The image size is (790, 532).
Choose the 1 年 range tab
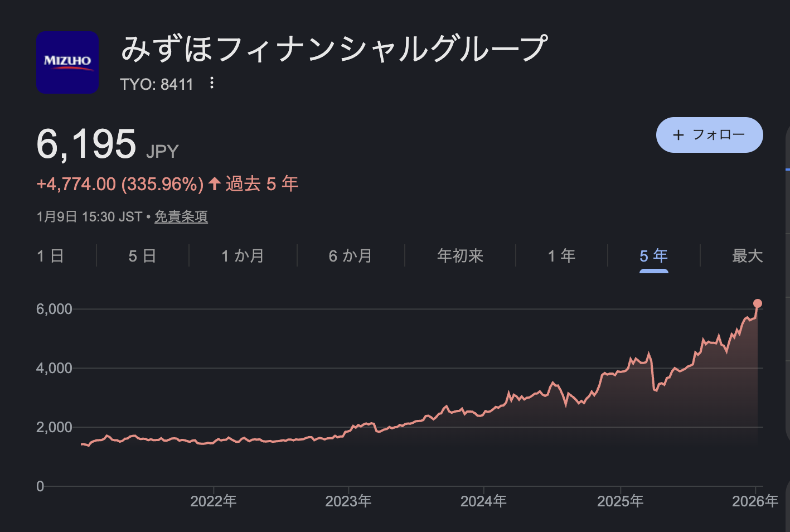pos(561,256)
